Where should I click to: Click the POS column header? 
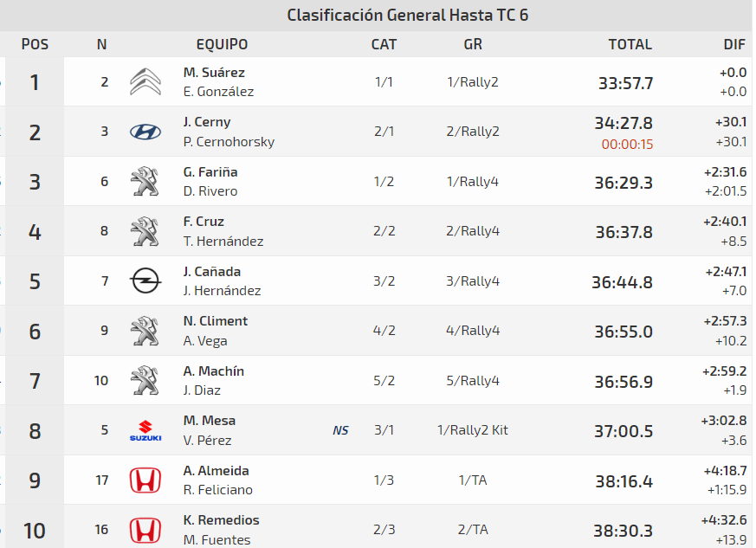(35, 44)
